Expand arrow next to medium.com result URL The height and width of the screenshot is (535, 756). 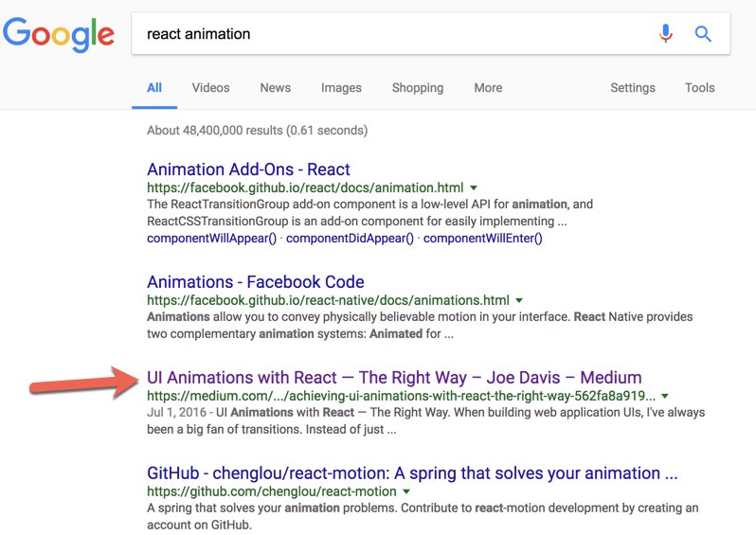(665, 396)
